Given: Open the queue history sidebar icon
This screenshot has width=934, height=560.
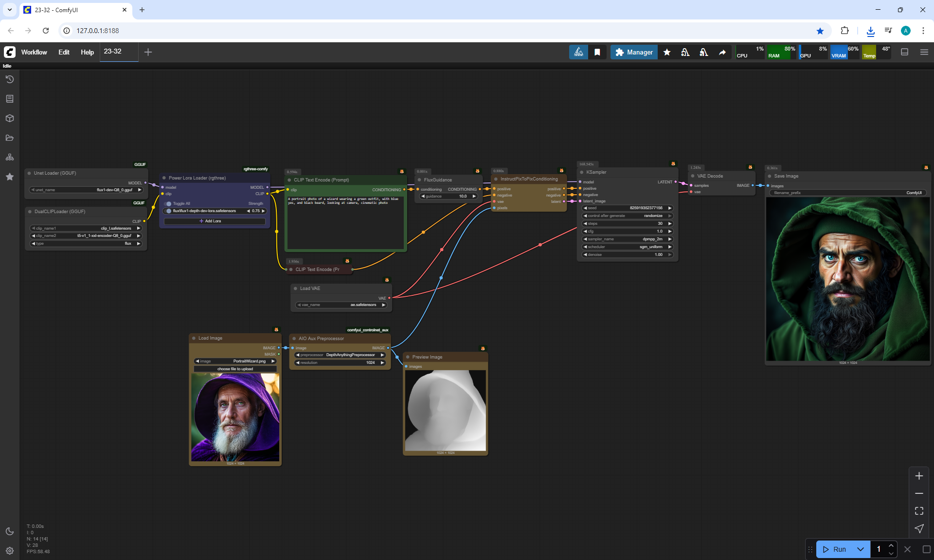Looking at the screenshot, I should [x=10, y=79].
